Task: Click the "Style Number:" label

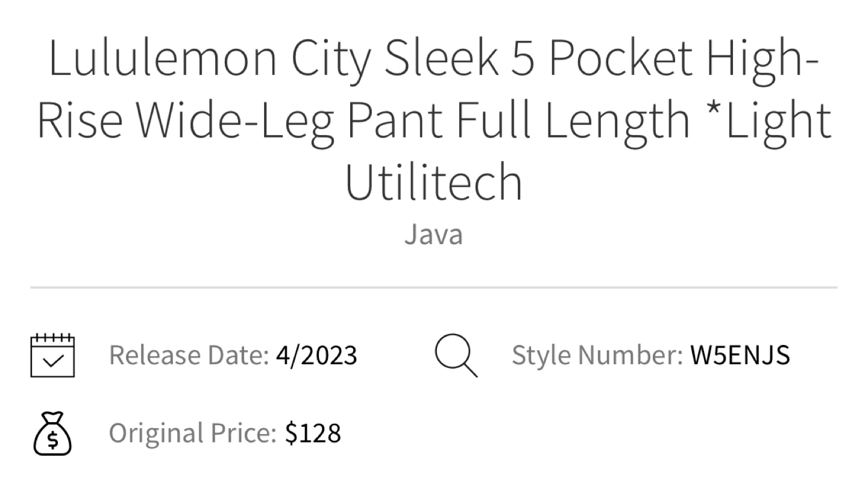Action: 597,355
